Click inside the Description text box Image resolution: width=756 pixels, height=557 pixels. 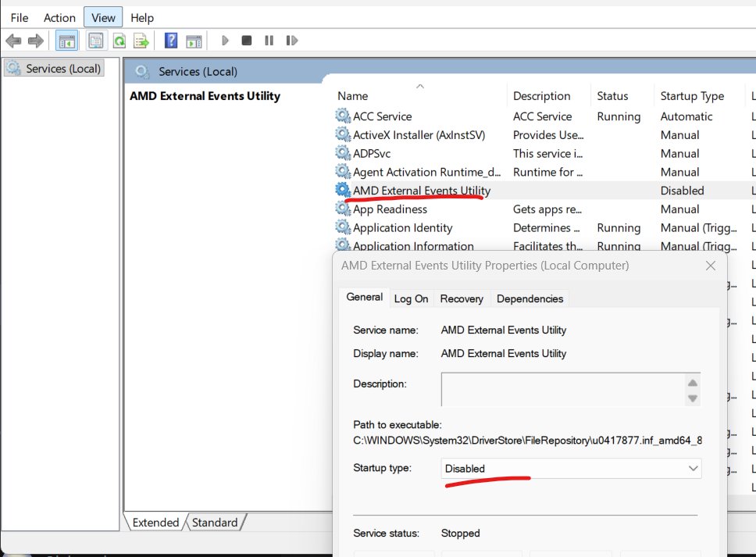click(x=563, y=389)
